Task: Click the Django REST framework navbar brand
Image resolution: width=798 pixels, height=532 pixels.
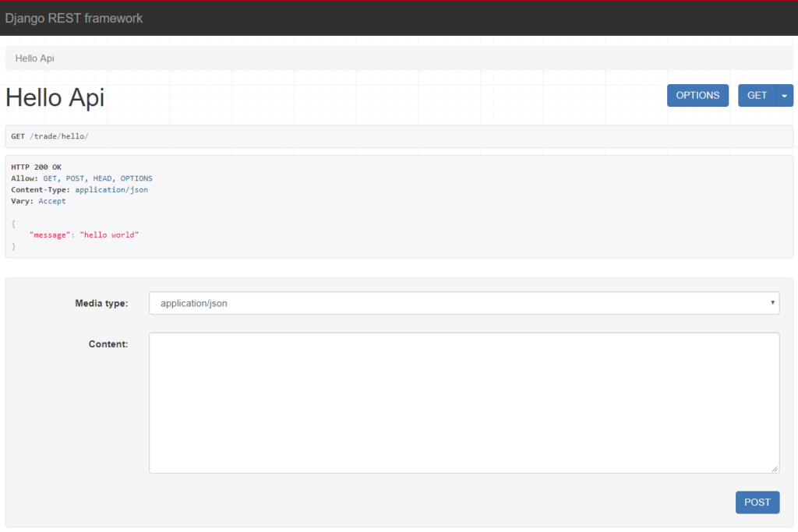Action: click(74, 18)
